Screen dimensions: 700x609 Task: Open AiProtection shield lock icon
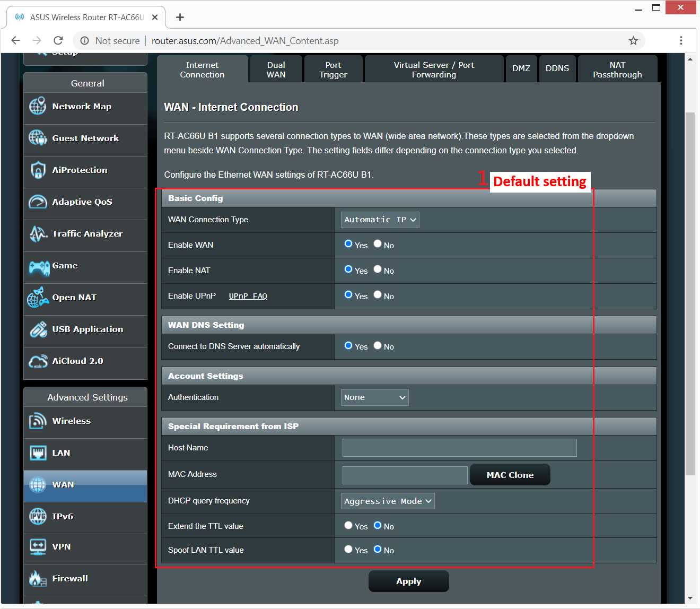pyautogui.click(x=38, y=170)
